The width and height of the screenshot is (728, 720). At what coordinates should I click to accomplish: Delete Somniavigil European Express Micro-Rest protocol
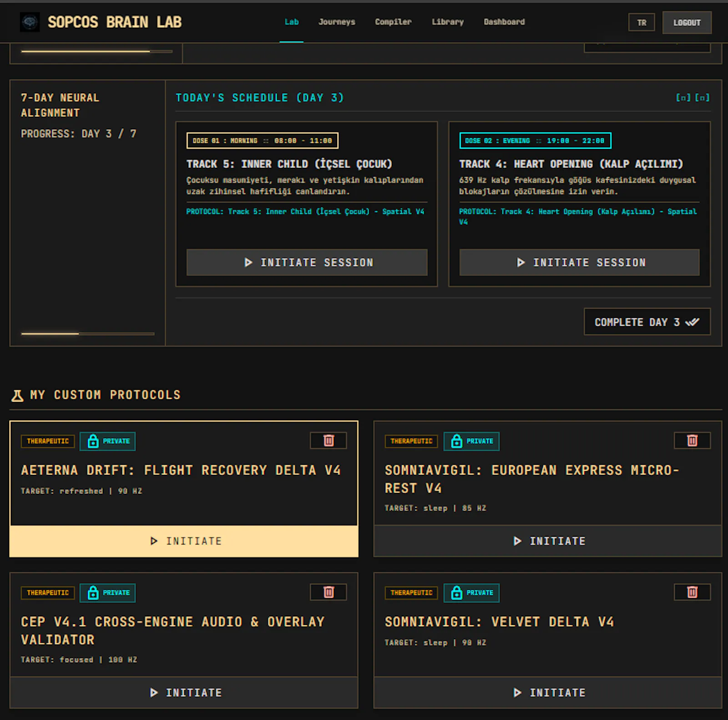692,440
